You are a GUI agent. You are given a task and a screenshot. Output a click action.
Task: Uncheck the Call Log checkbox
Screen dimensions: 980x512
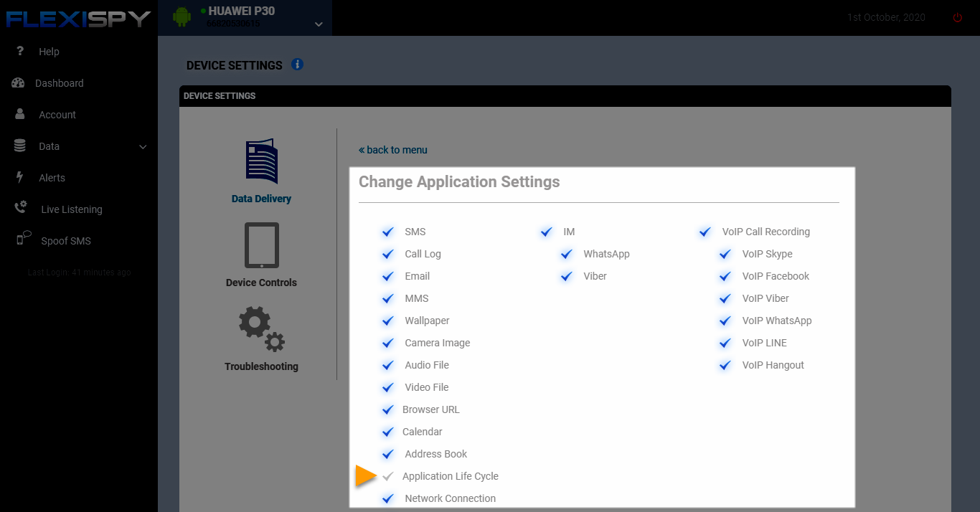pyautogui.click(x=388, y=254)
